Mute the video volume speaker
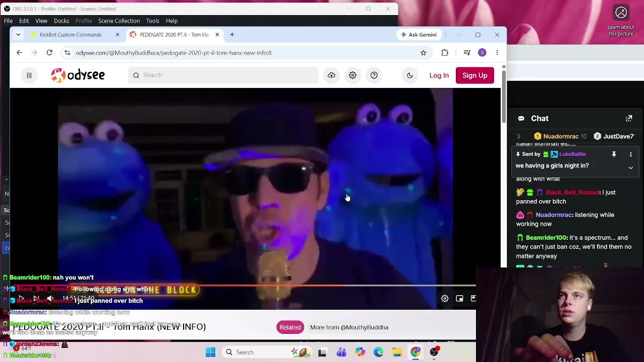 coord(50,299)
